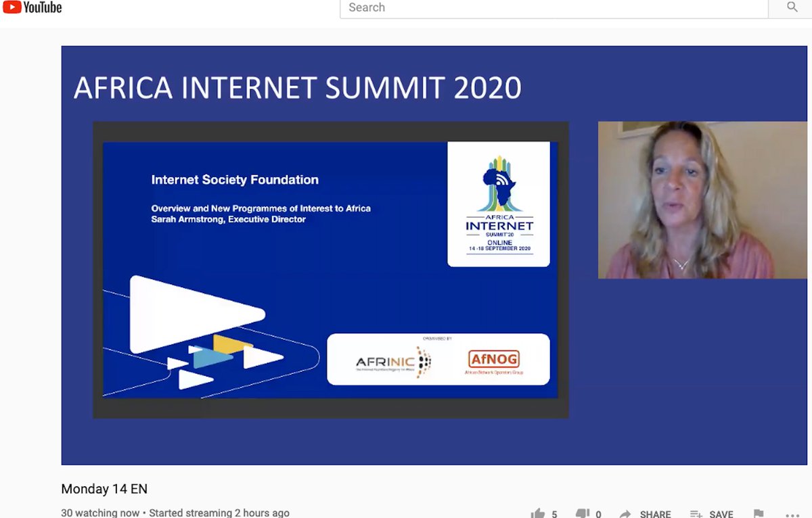812x518 pixels.
Task: Like the video with thumbs up
Action: pyautogui.click(x=538, y=514)
